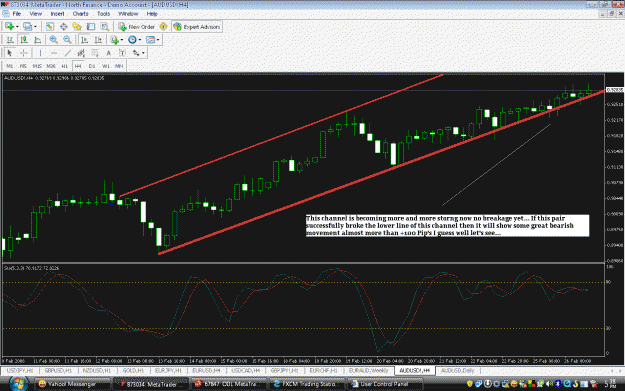Screen dimensions: 625x391
Task: Open the Insert menu
Action: [57, 14]
